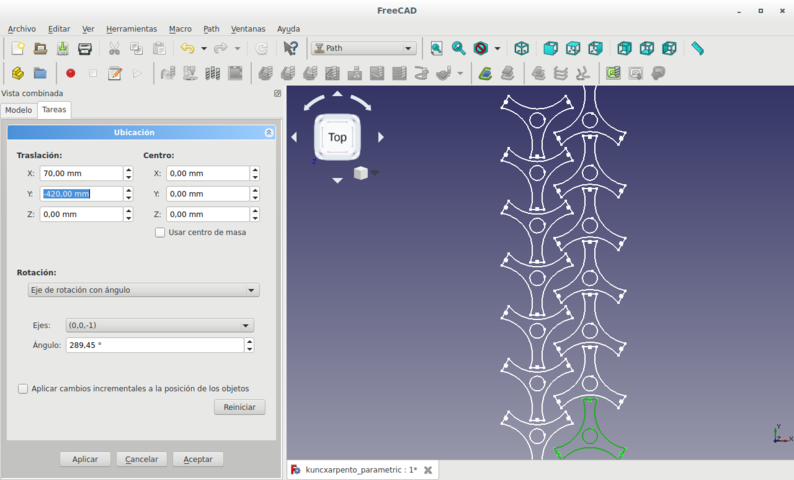The height and width of the screenshot is (480, 794).
Task: Open the Eje de rotación con ángulo dropdown
Action: 143,290
